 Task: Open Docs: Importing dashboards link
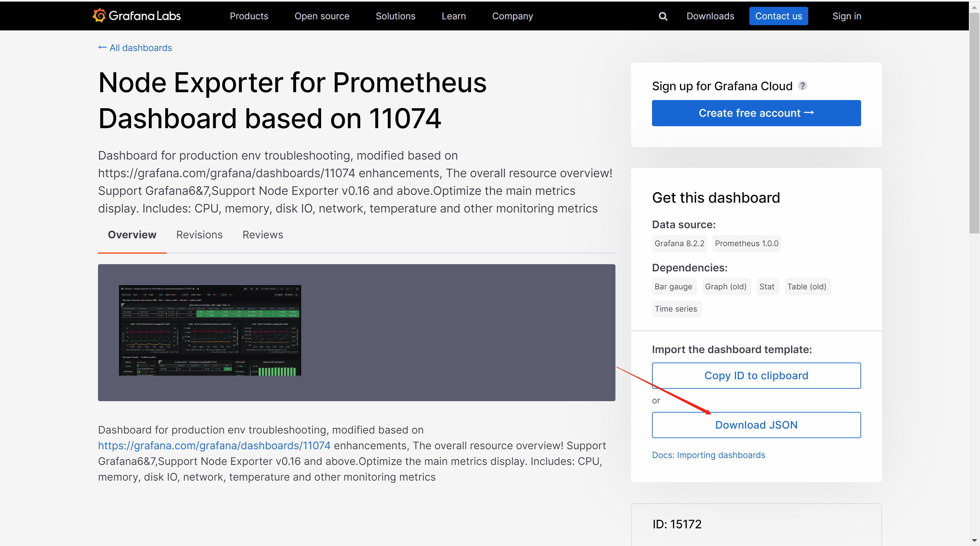[708, 455]
